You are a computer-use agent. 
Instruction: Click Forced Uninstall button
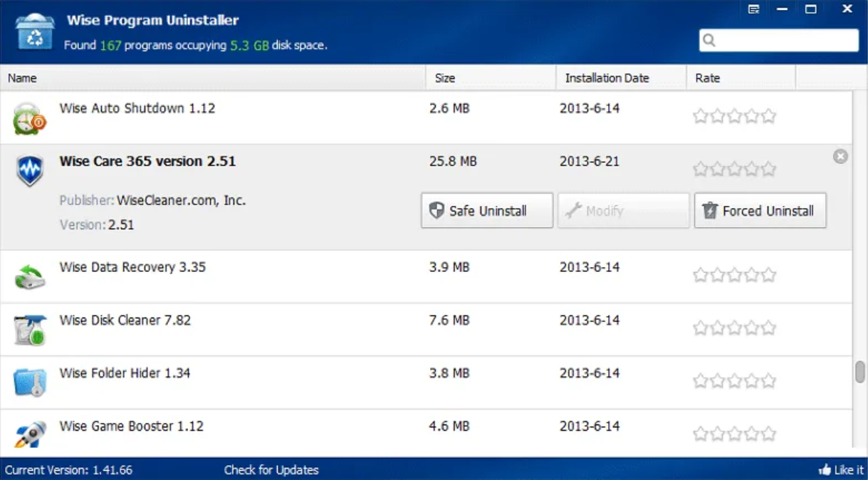tap(760, 210)
